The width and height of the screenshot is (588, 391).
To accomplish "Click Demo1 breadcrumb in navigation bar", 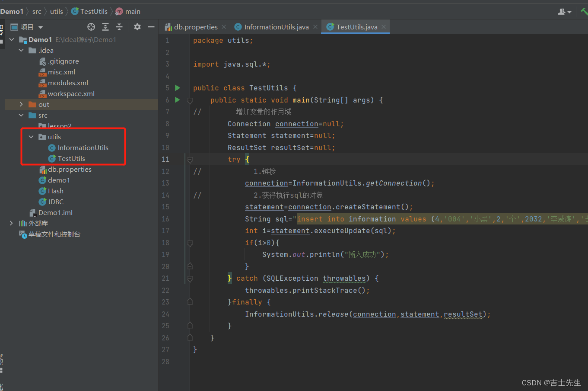I will [x=12, y=12].
